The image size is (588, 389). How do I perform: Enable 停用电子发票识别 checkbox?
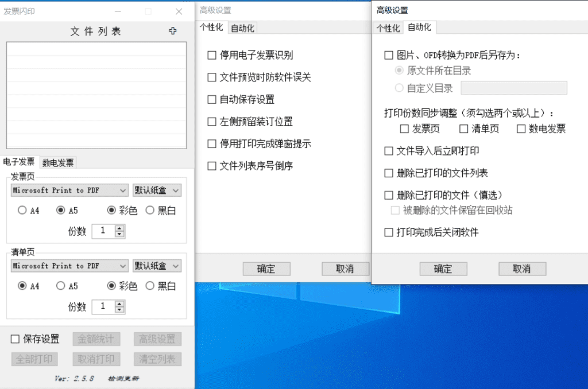click(x=212, y=56)
